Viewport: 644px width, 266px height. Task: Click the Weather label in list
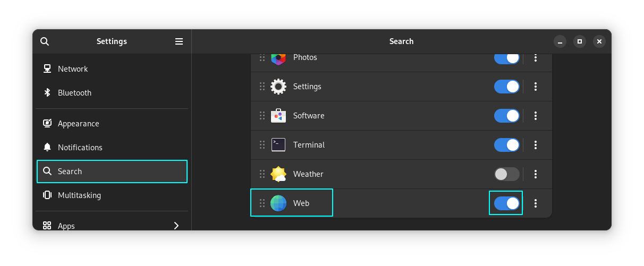[308, 174]
